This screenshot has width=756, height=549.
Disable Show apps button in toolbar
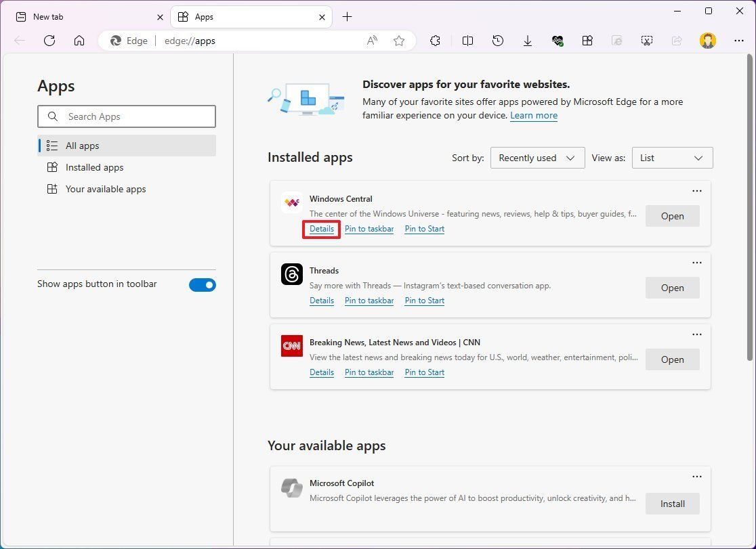pos(202,284)
